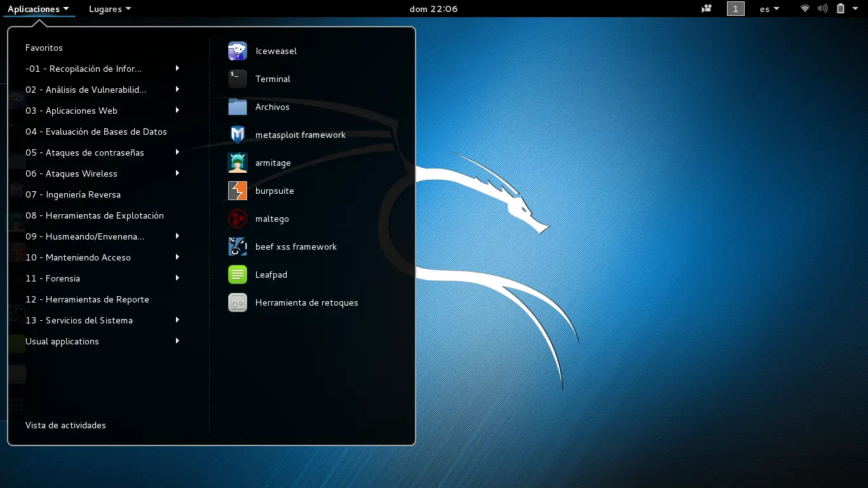
Task: Open Archivos file manager icon
Action: [x=238, y=107]
